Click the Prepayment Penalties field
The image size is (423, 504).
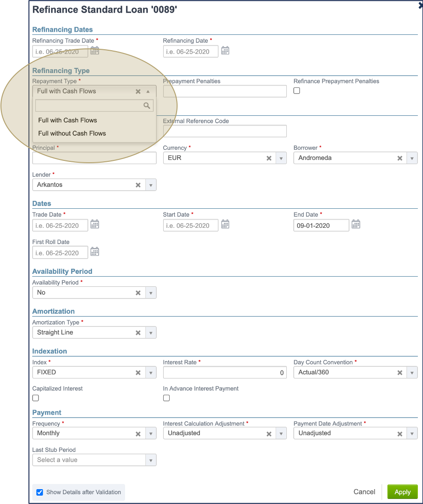click(x=225, y=91)
